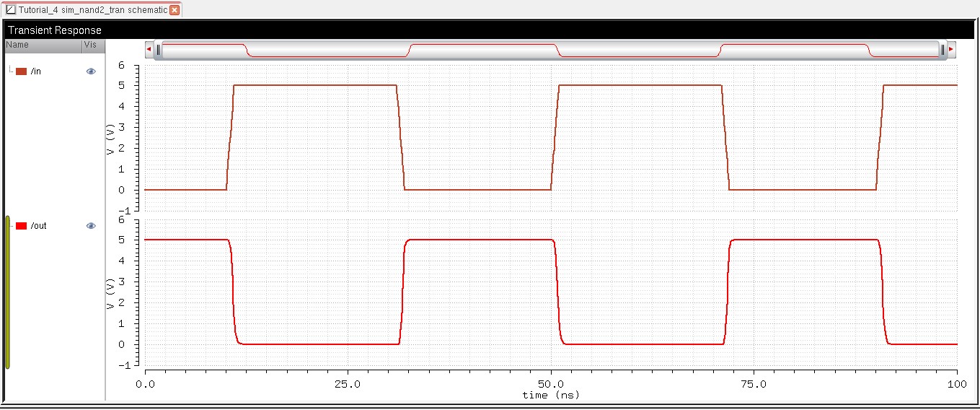980x410 pixels.
Task: Click the Name column header
Action: point(17,45)
